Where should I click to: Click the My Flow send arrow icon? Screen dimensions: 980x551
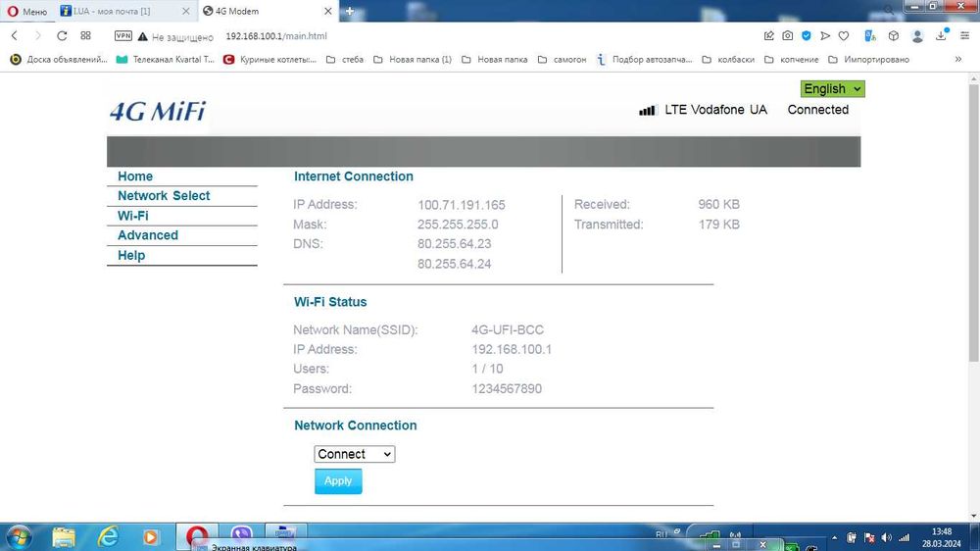coord(825,36)
